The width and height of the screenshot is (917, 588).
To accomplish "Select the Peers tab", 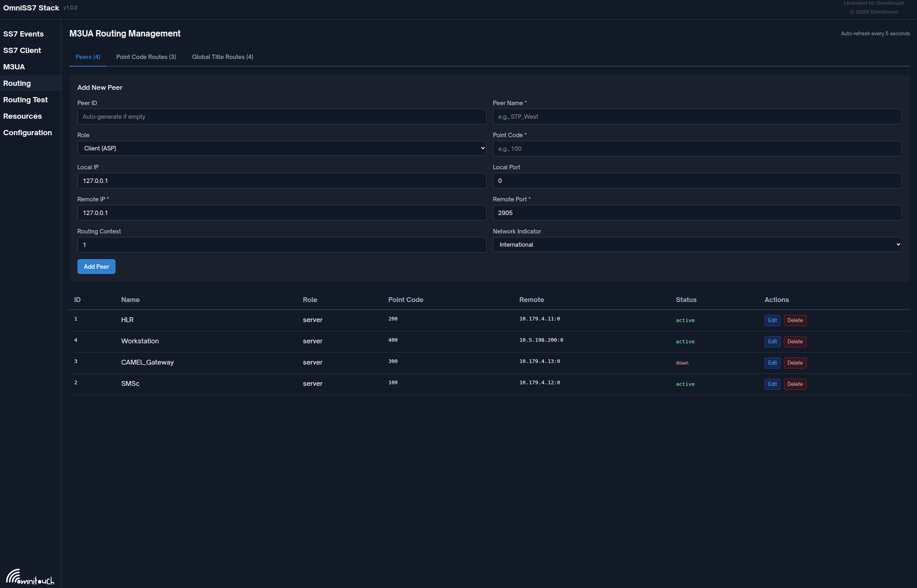I will tap(88, 57).
